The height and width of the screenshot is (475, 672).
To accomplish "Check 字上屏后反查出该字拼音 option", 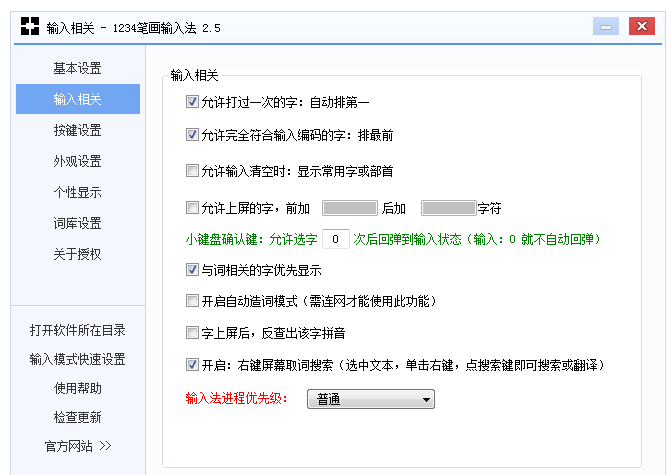I will pyautogui.click(x=192, y=332).
